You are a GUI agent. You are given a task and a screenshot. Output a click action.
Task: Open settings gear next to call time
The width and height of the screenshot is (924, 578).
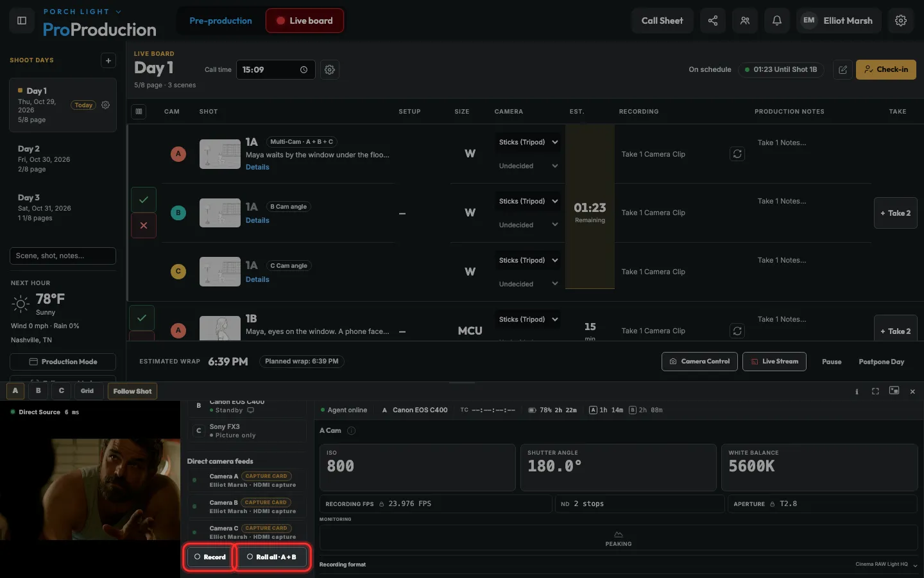coord(330,69)
